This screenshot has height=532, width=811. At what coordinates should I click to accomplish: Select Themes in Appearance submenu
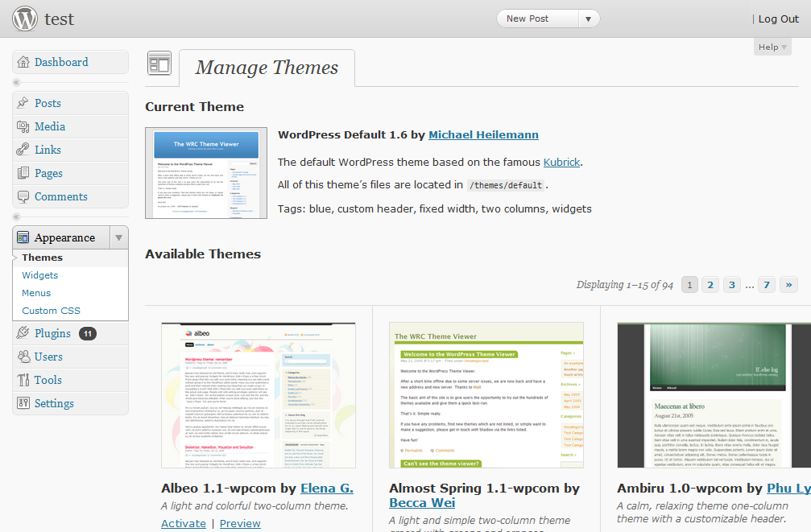click(43, 258)
